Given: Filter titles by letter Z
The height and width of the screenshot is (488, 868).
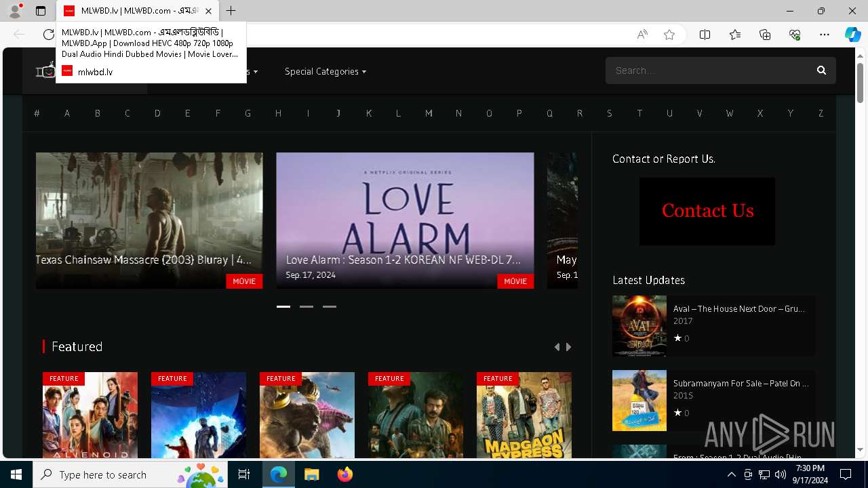Looking at the screenshot, I should pos(821,113).
